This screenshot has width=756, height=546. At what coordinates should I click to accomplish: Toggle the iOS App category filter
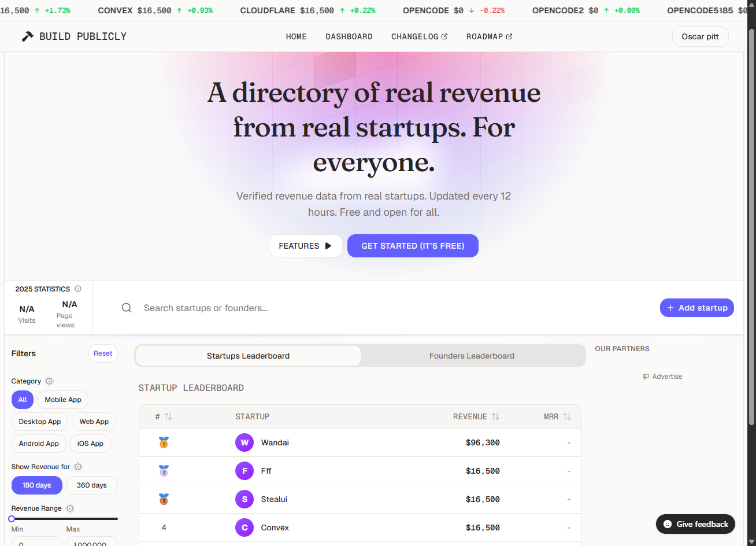click(90, 444)
